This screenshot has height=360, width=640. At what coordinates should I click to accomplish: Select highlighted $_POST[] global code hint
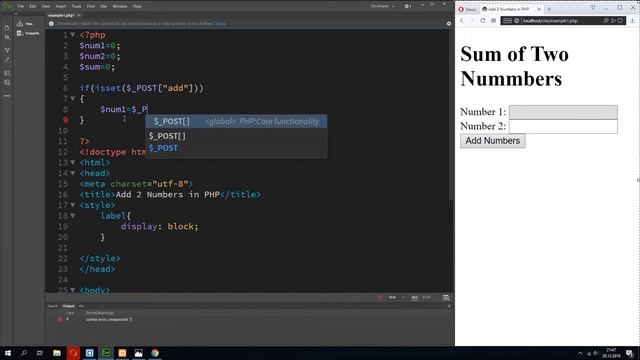point(236,121)
